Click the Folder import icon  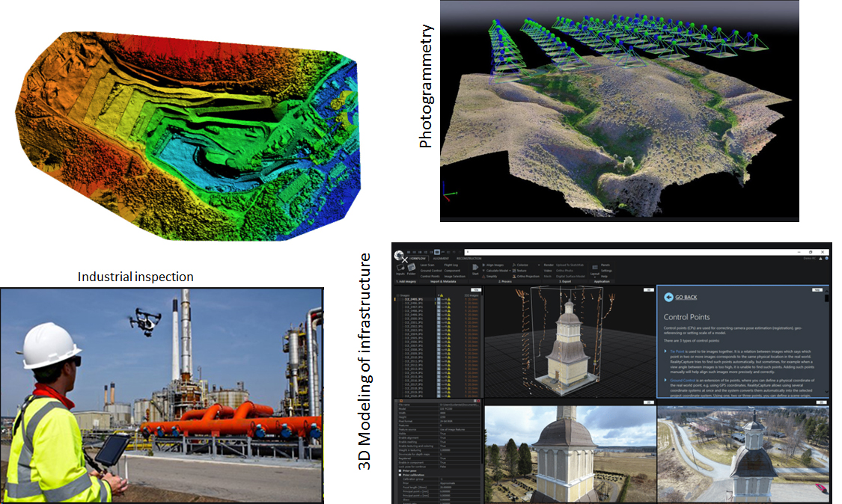point(411,268)
